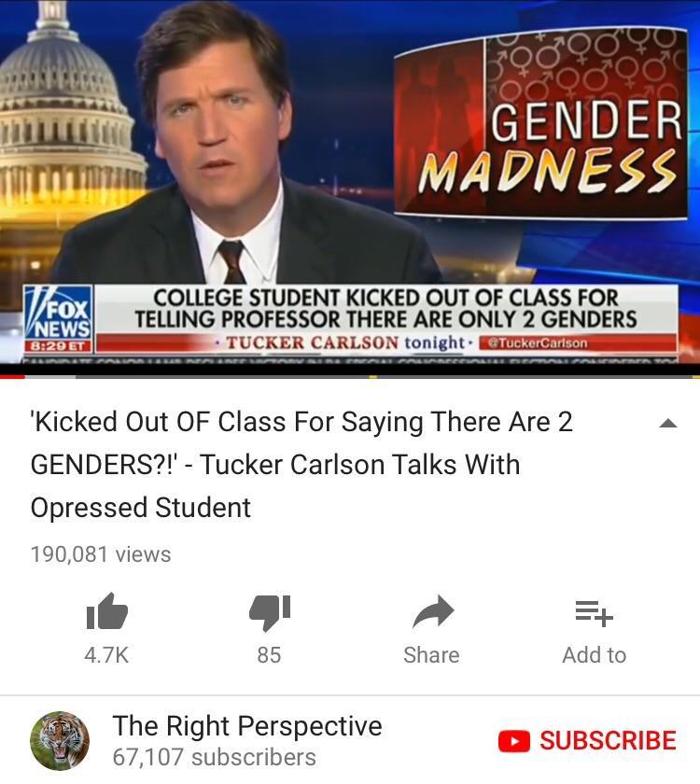
Task: Open The Right Perspective channel name
Action: coord(247,726)
